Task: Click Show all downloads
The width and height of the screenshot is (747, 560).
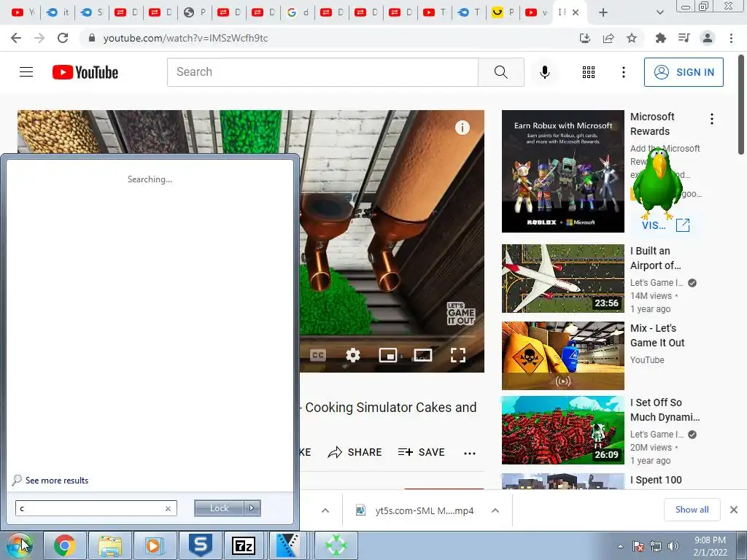Action: pos(692,510)
